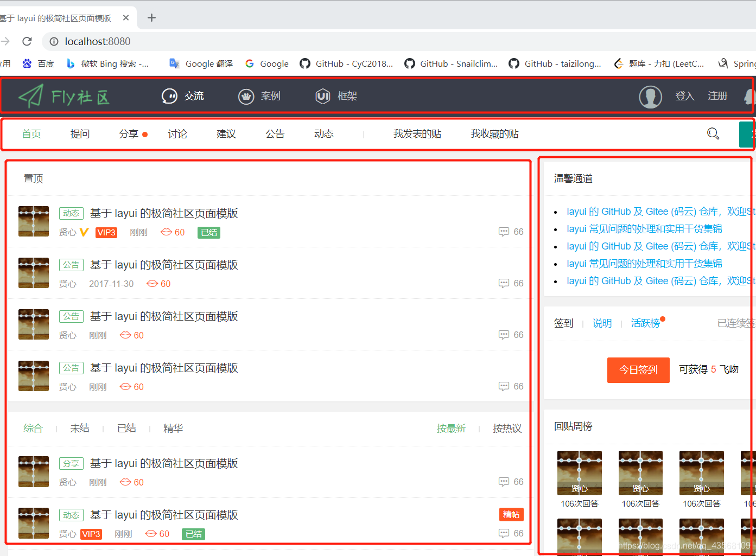The width and height of the screenshot is (756, 556).
Task: Open the 交流 section in header
Action: [x=183, y=96]
